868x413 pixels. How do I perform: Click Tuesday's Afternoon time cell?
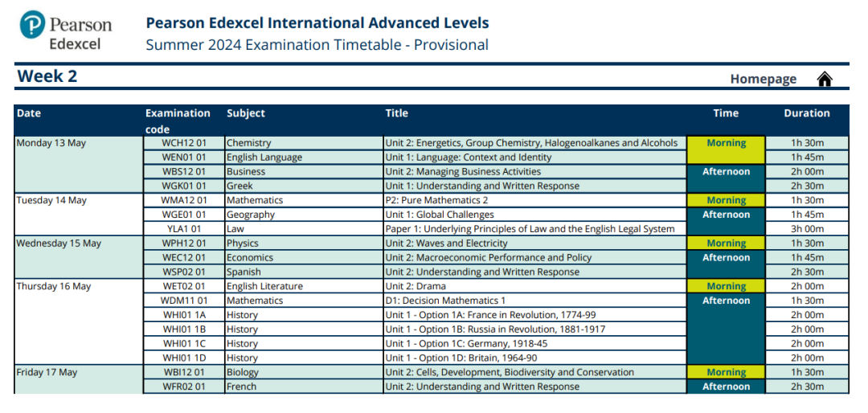point(727,222)
